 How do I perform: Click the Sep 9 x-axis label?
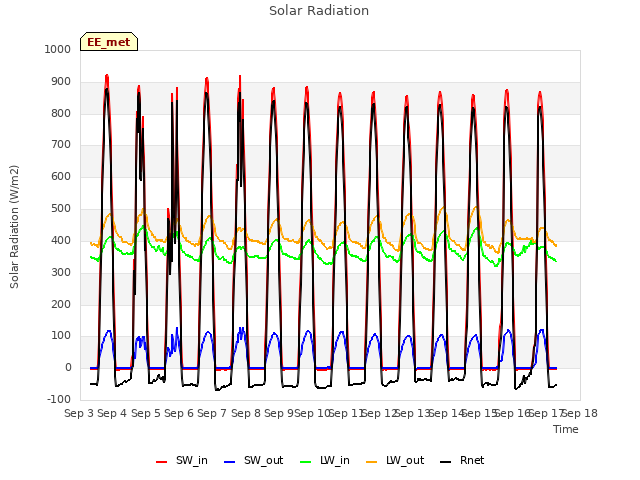click(x=279, y=413)
